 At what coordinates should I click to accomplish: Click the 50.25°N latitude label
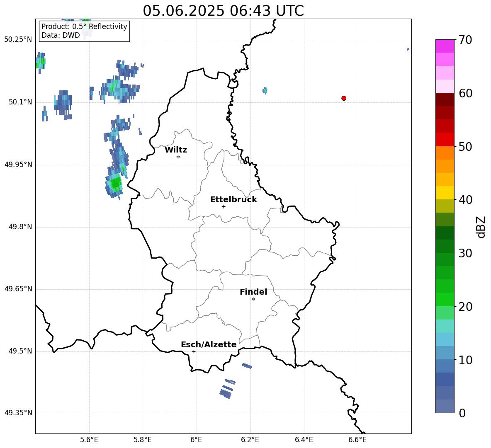point(18,40)
